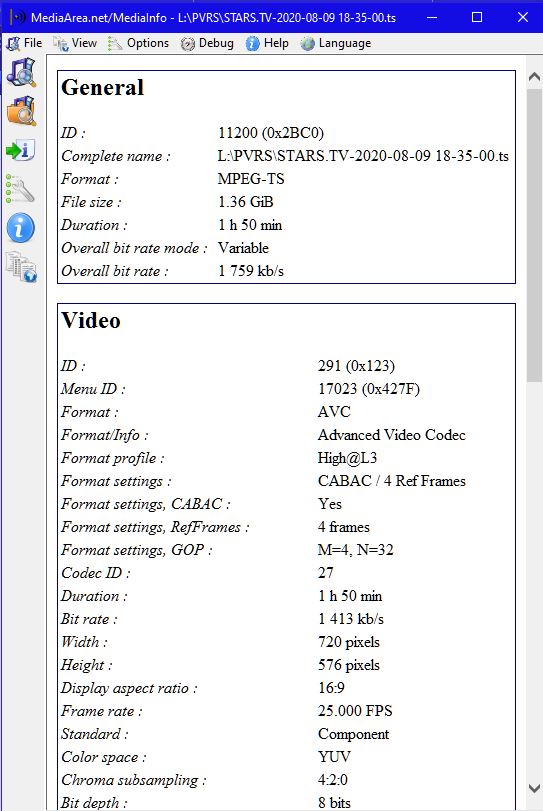Click the 8 bits bit depth value
The height and width of the screenshot is (811, 543).
(x=334, y=803)
